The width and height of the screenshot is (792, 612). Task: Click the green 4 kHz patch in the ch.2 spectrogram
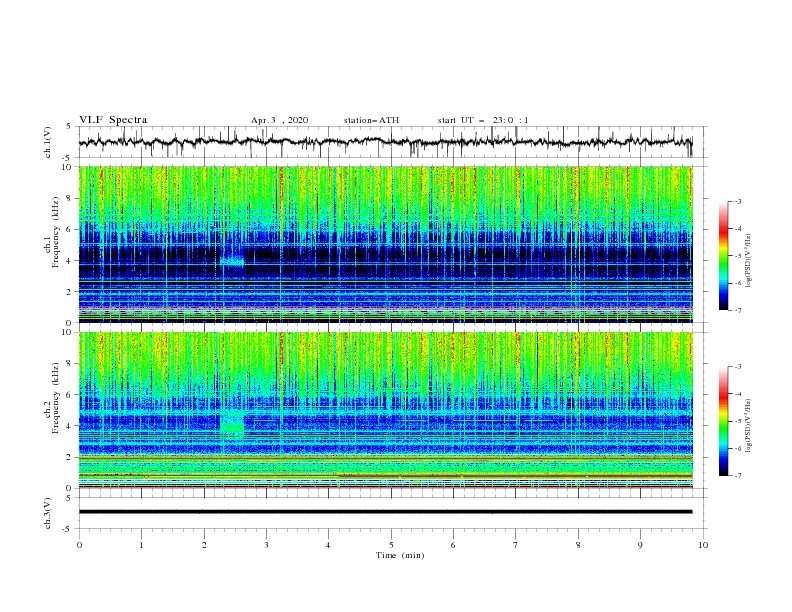click(232, 423)
